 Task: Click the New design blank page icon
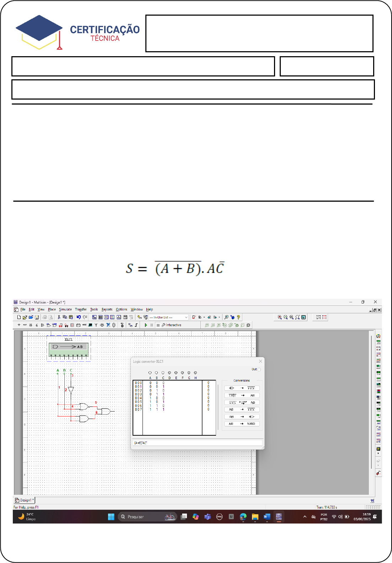coord(19,317)
